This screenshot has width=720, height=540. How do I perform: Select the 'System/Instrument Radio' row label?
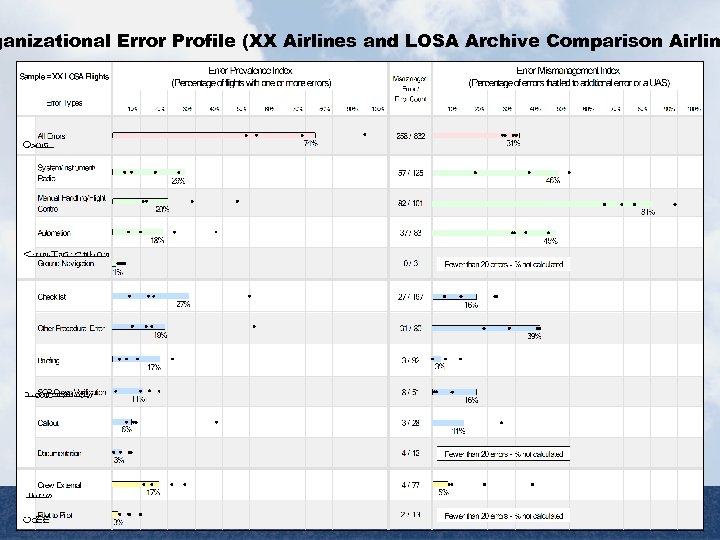pos(67,173)
